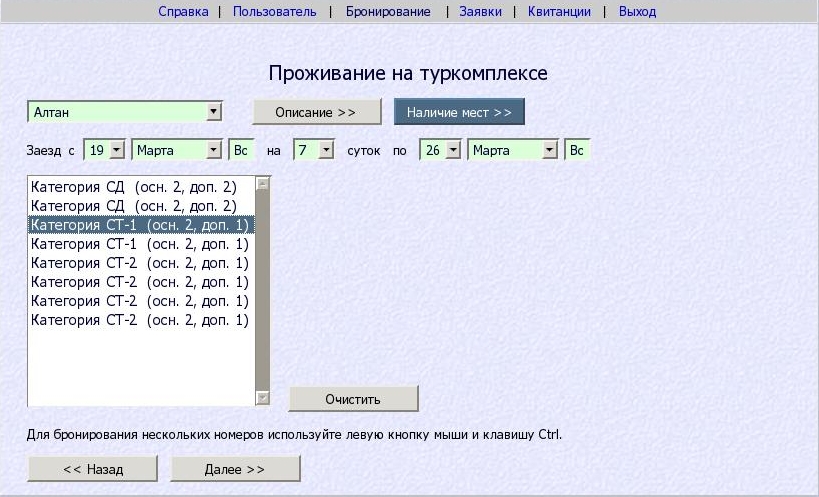Click the Описание >> button
Viewport: 819px width, 497px height.
317,112
